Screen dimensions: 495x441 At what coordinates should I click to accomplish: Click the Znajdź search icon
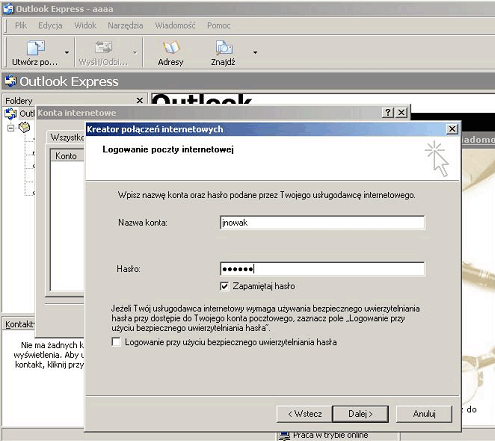click(x=224, y=48)
